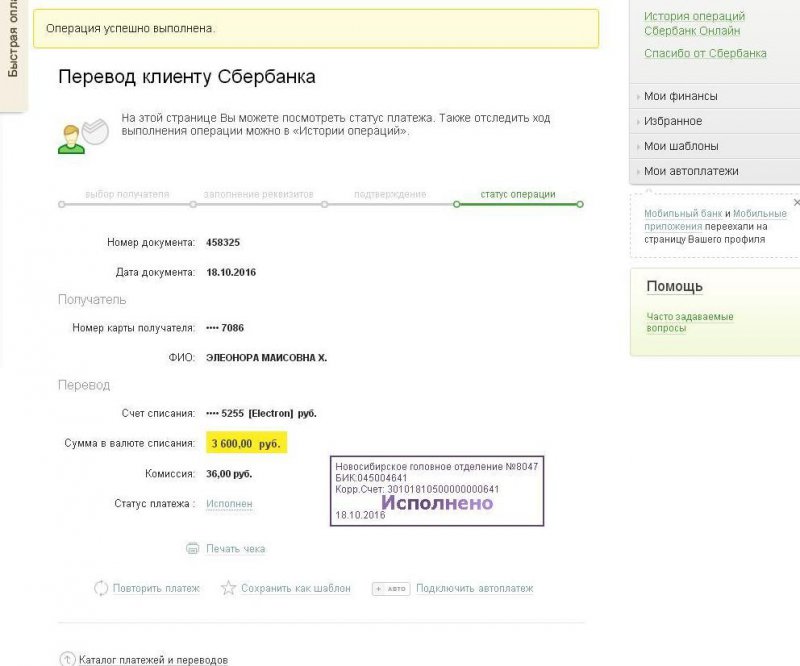Click recipient card number •••• 7086
Image resolution: width=800 pixels, height=666 pixels.
(x=225, y=328)
